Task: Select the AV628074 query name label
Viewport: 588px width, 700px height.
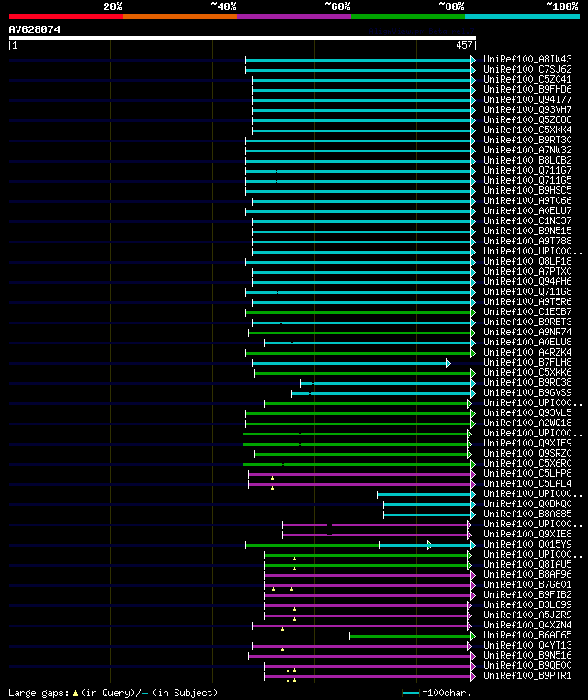Action: coord(34,29)
